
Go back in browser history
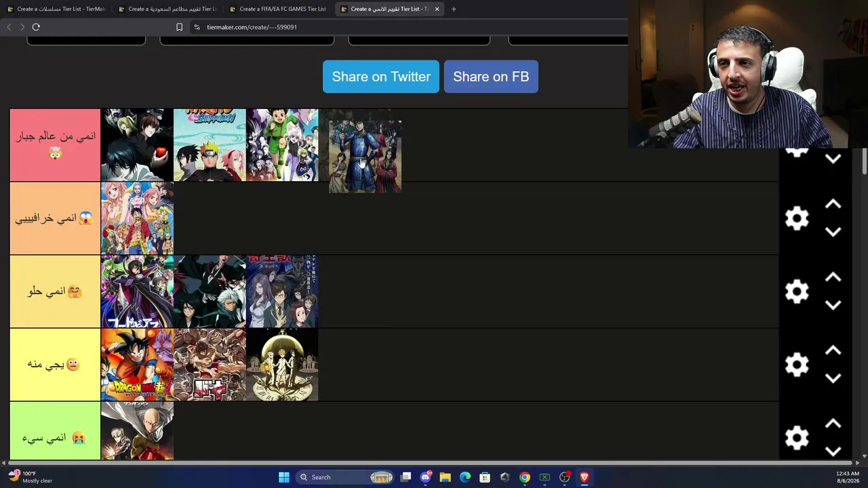pyautogui.click(x=9, y=27)
